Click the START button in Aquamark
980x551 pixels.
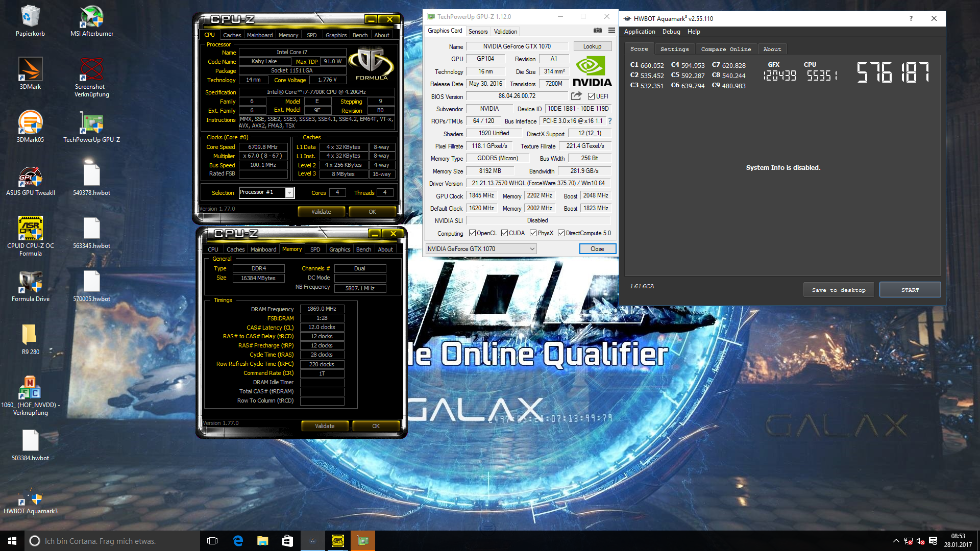point(910,290)
